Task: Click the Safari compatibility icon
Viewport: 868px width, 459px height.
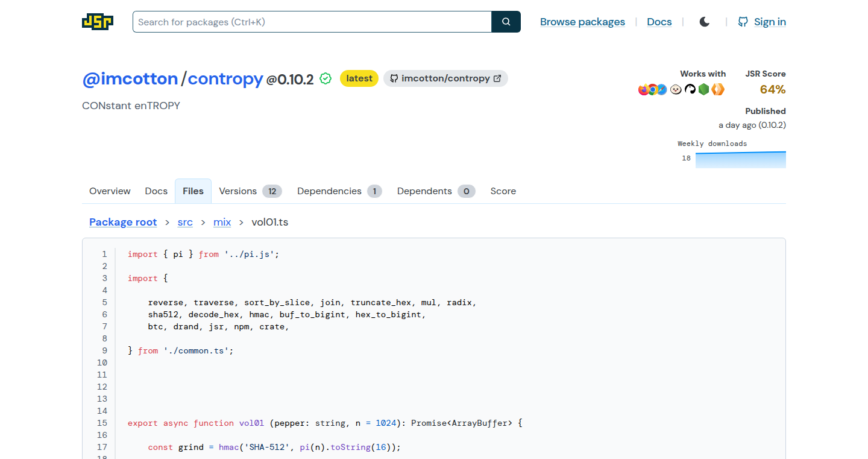Action: click(662, 89)
